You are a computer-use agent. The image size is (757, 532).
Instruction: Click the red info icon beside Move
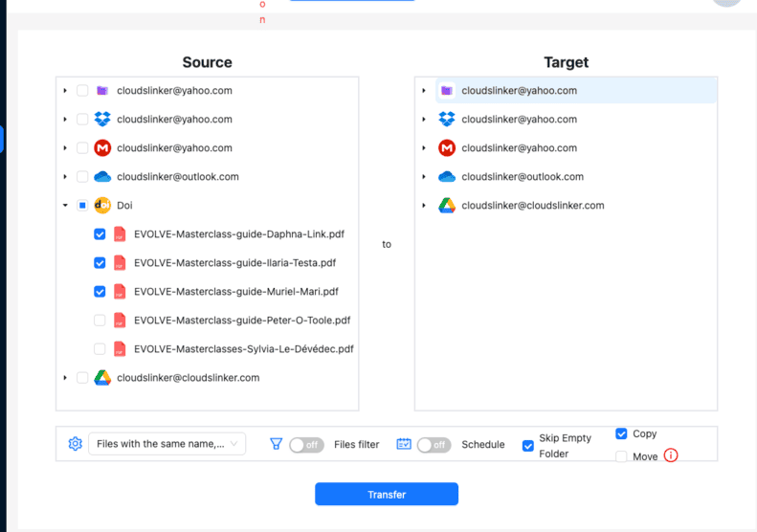point(671,455)
